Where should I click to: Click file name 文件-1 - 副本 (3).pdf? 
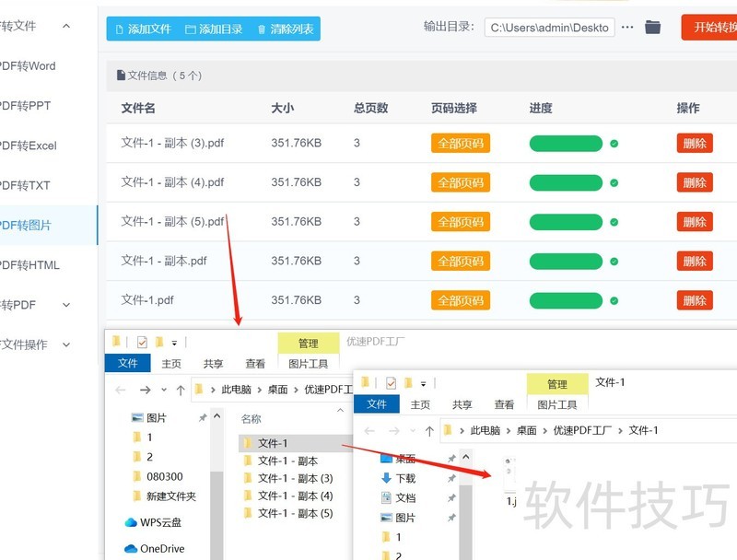(172, 143)
